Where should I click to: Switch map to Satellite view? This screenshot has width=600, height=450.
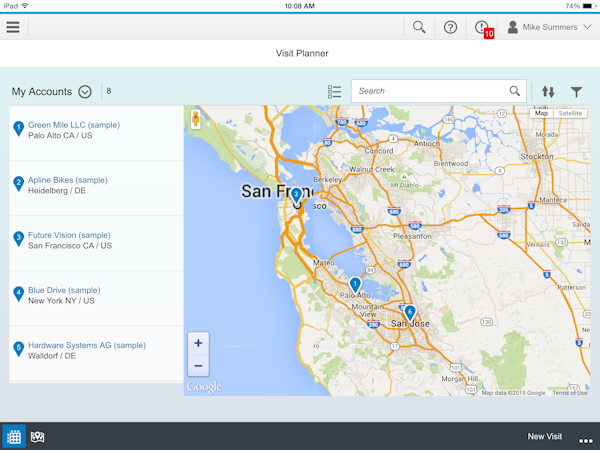tap(570, 113)
